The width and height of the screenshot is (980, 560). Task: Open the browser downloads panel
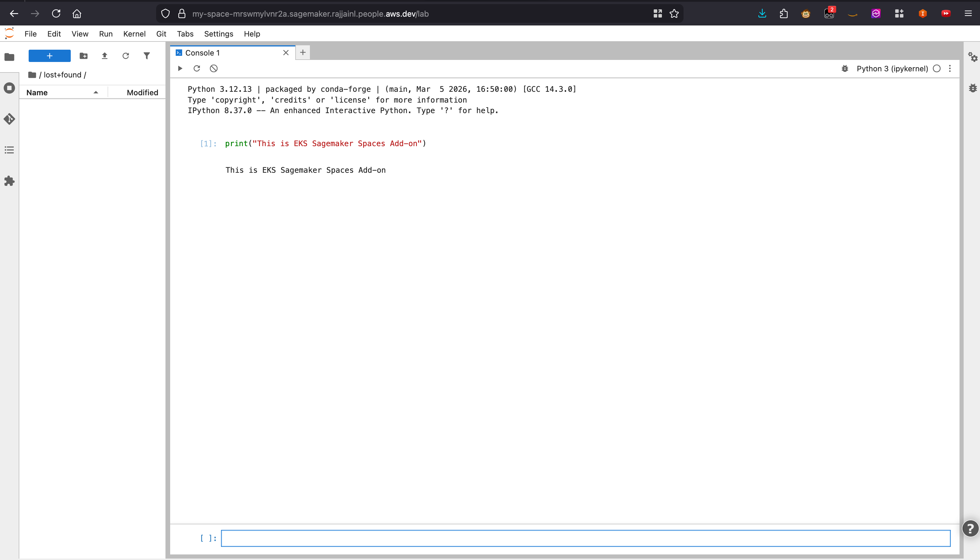pyautogui.click(x=762, y=14)
